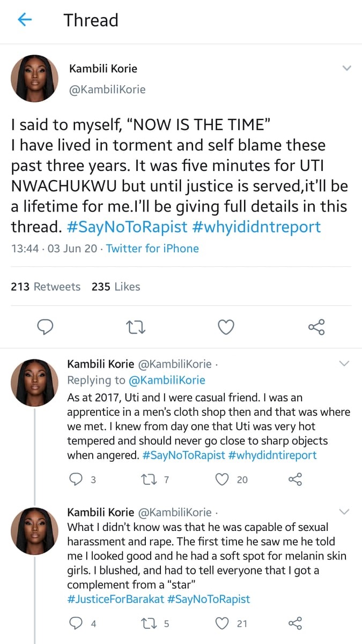Open the "Replying to @KambiliKorie" mention
This screenshot has height=644, width=362.
167,380
